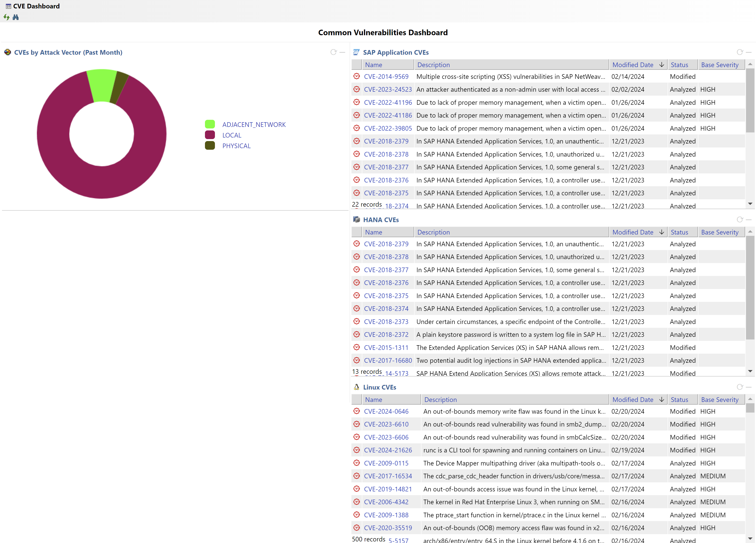The height and width of the screenshot is (543, 756).
Task: Click the Linux penguin icon beside Linux CVEs heading
Action: pos(356,387)
